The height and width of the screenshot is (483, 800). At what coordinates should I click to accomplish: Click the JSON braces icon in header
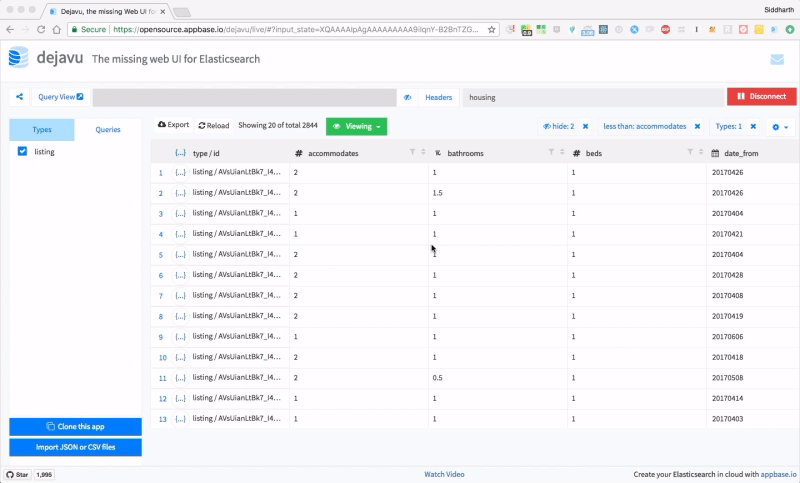(x=180, y=153)
